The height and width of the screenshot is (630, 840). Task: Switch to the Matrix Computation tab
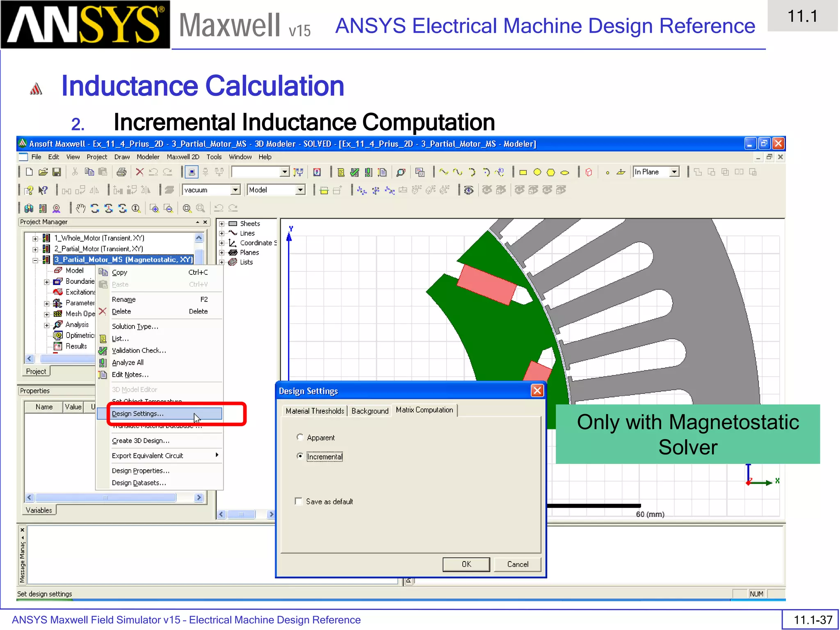[x=425, y=410]
